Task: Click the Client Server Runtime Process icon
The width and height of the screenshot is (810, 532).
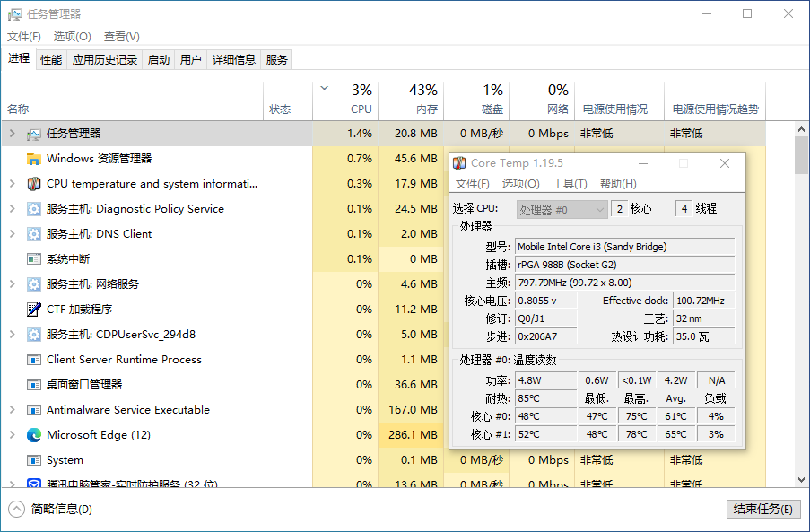Action: click(34, 360)
